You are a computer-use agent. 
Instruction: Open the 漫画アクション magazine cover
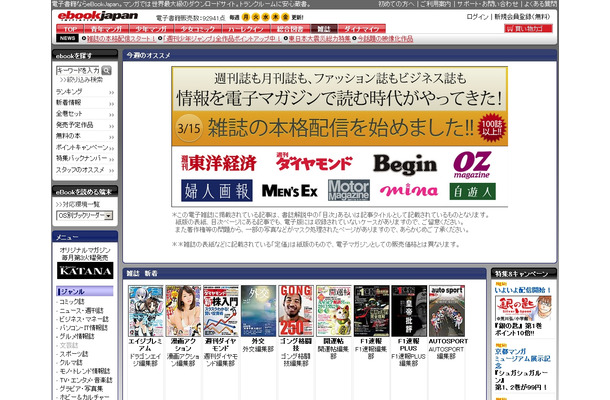pos(183,311)
